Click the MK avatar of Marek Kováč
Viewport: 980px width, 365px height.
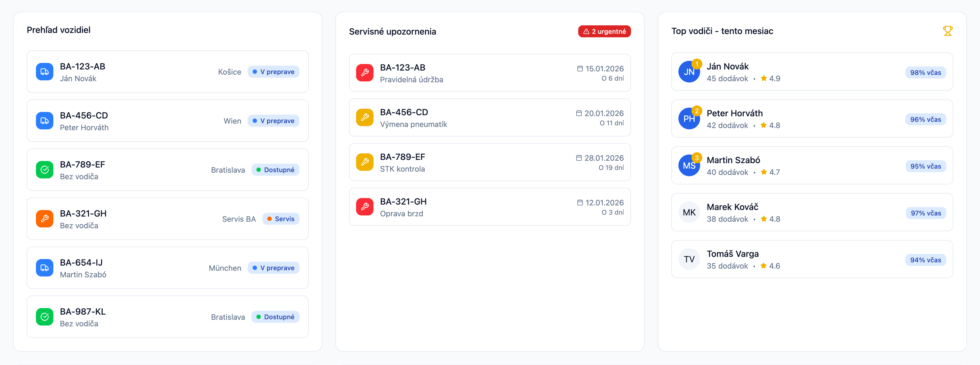689,212
